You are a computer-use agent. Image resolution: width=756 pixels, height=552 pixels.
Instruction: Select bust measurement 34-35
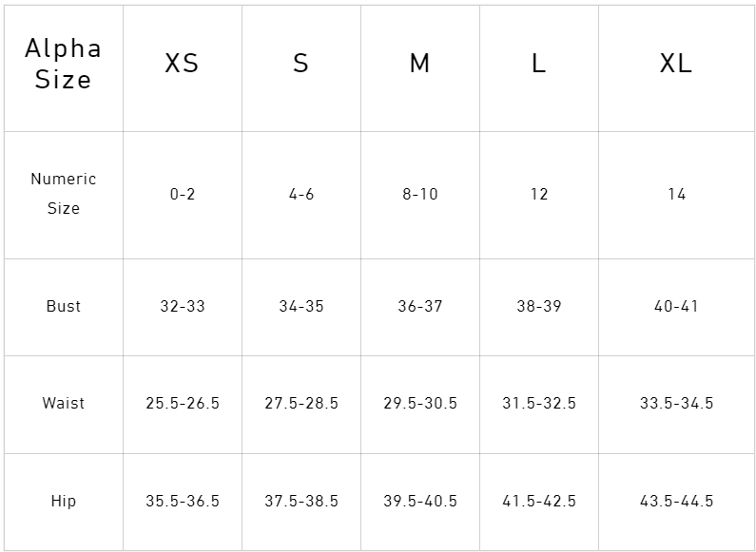click(x=300, y=307)
